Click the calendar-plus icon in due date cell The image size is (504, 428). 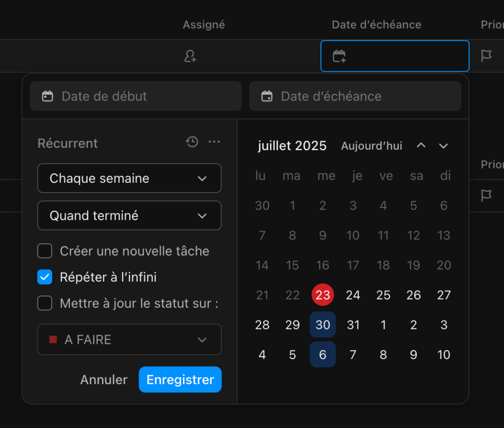click(x=339, y=56)
